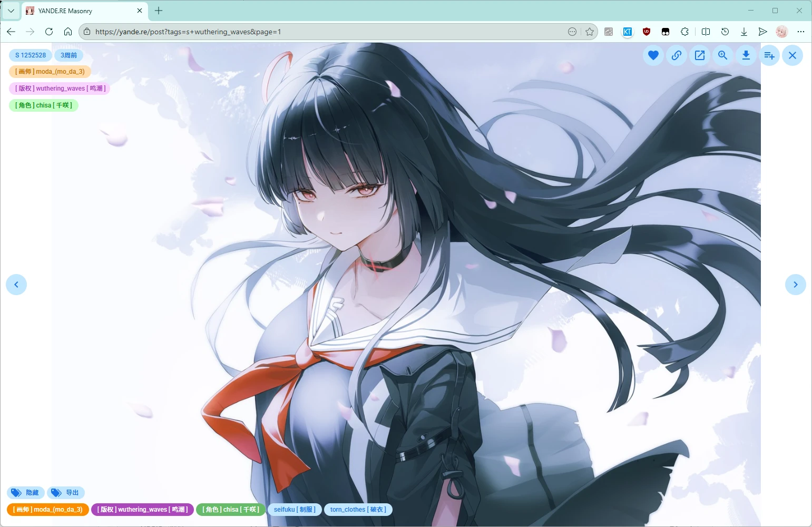Open bottom purple wuthering_waves tag
Image resolution: width=812 pixels, height=527 pixels.
click(142, 510)
